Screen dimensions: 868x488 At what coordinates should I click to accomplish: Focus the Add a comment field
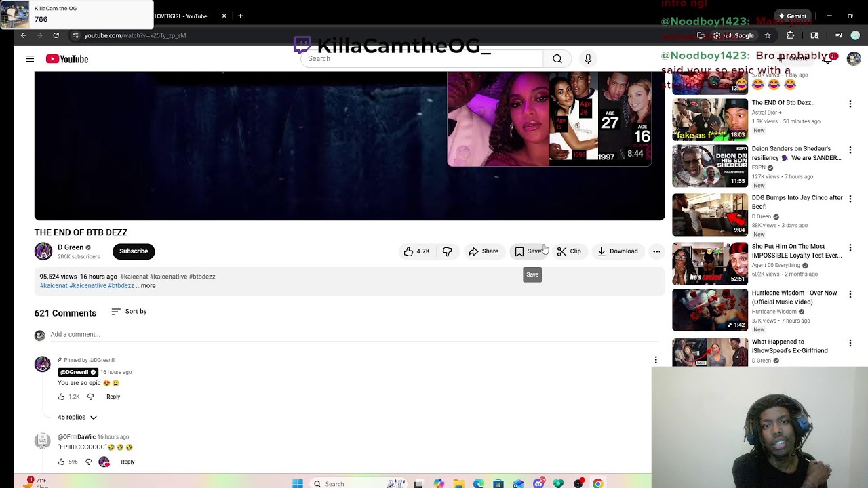coord(353,335)
